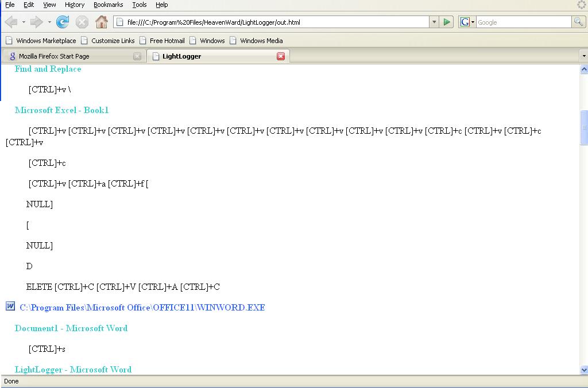Screen dimensions: 588x388
Task: Open the Windows Marketplace bookmark
Action: 41,41
